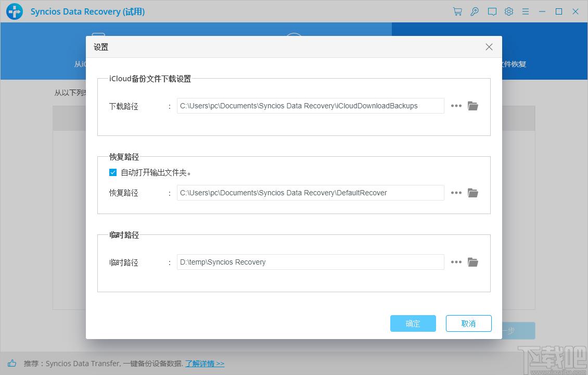Viewport: 588px width, 375px height.
Task: Click the 确定 confirm button
Action: click(x=413, y=323)
